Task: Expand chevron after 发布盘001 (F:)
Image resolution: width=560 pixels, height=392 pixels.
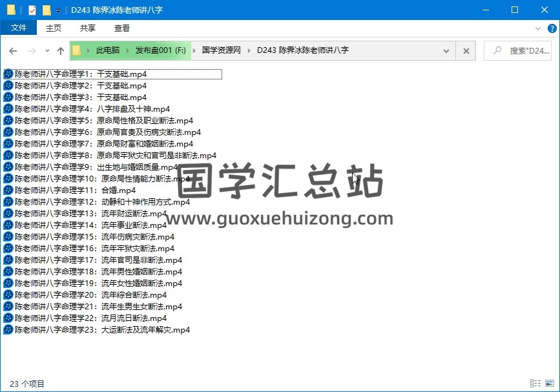Action: click(x=194, y=51)
